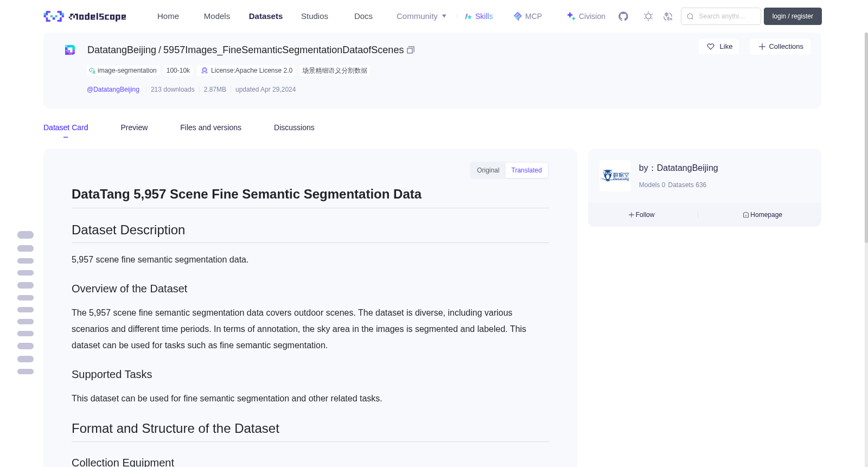Toggle the light/dark theme sun icon
The width and height of the screenshot is (868, 467).
648,16
